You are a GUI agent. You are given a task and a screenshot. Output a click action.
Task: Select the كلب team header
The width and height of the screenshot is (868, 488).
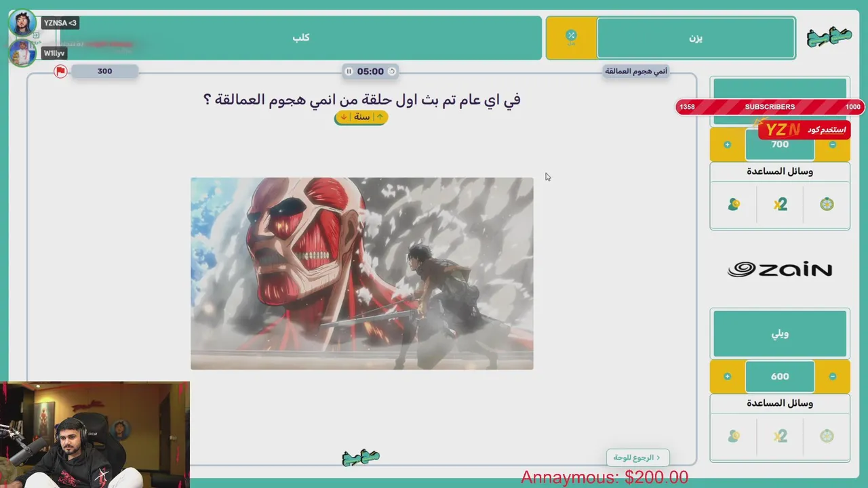click(300, 38)
